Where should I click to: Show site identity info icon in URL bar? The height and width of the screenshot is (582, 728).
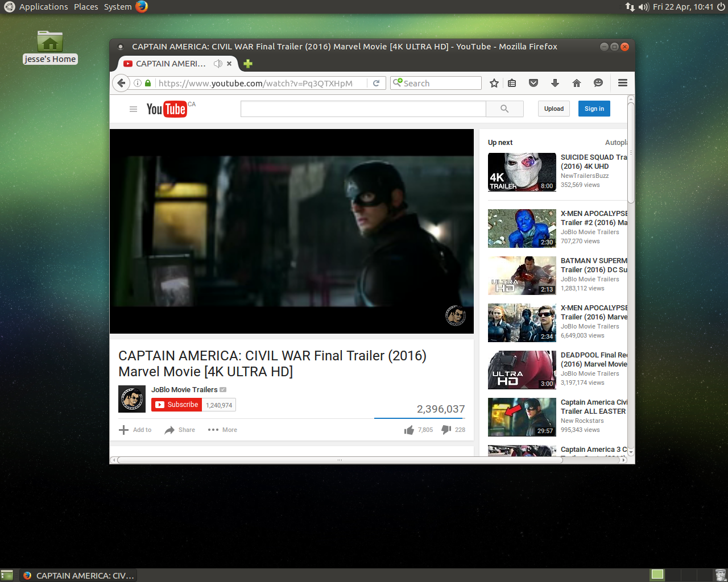pyautogui.click(x=138, y=83)
